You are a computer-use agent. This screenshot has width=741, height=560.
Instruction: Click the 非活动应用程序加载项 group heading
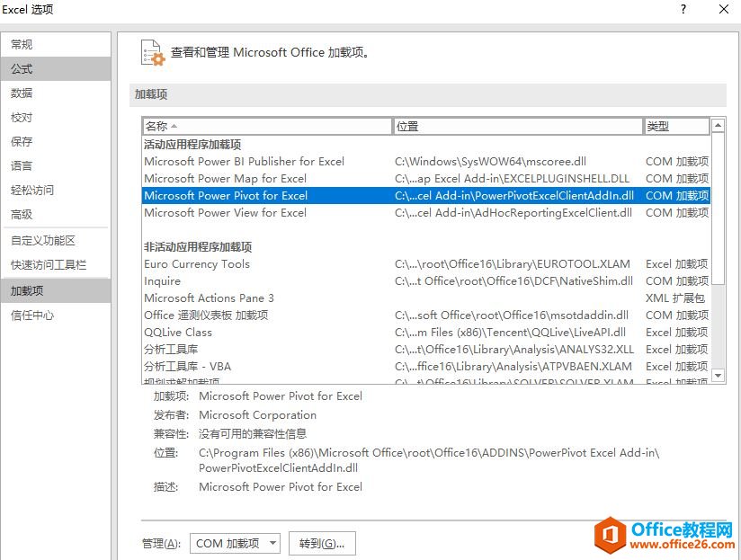click(x=198, y=247)
